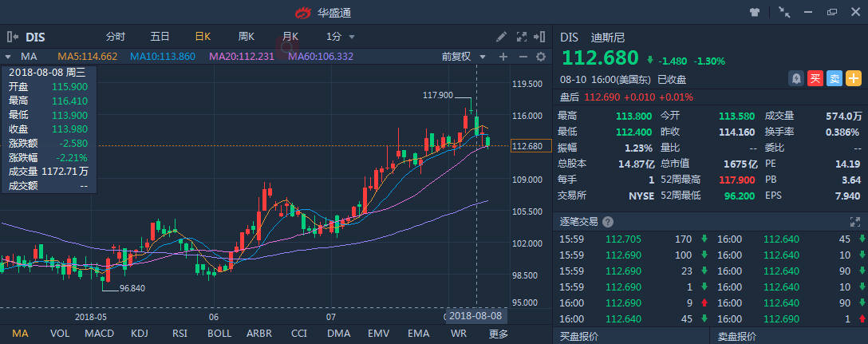Show the BOLL indicator
This screenshot has width=868, height=344.
pos(219,334)
